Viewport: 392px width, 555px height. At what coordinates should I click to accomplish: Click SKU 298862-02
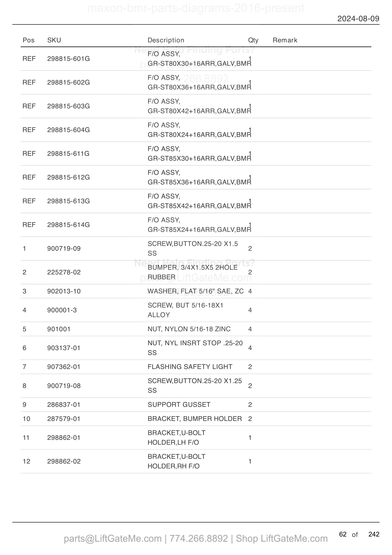click(64, 461)
